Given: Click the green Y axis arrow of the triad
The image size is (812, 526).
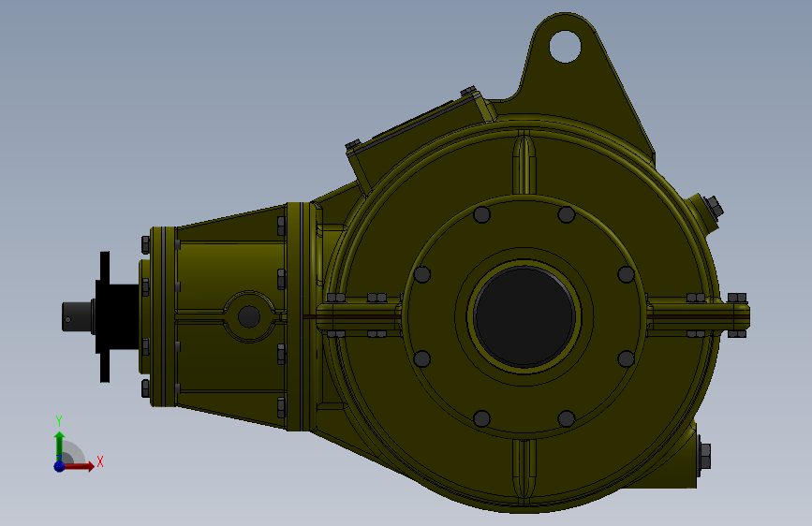Looking at the screenshot, I should pos(60,446).
